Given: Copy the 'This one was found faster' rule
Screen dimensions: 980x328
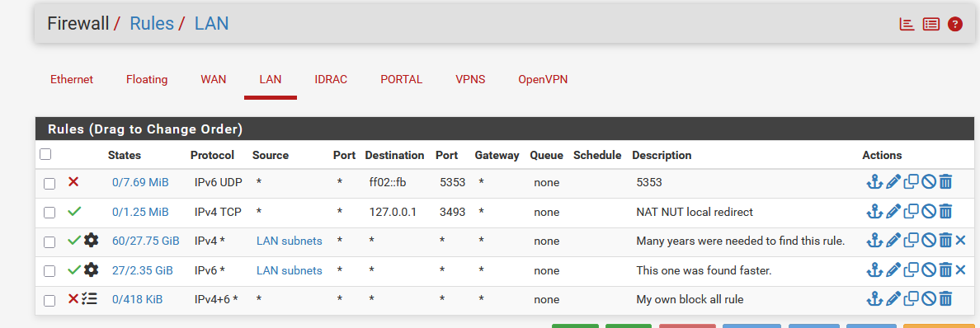Looking at the screenshot, I should tap(912, 270).
